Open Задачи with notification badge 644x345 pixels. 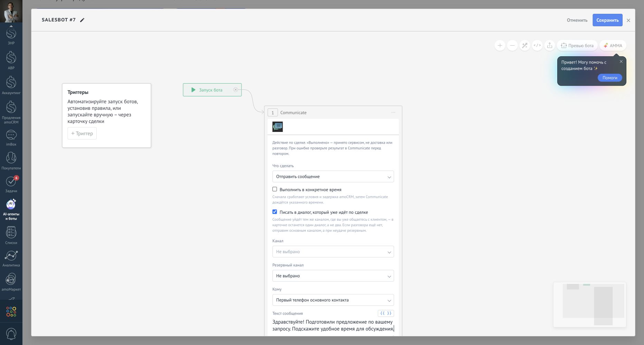11,184
